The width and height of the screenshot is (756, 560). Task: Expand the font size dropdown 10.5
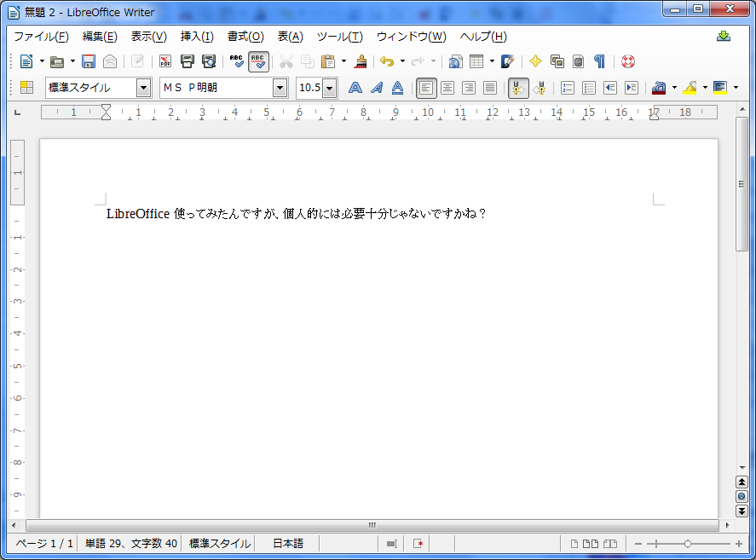click(329, 88)
